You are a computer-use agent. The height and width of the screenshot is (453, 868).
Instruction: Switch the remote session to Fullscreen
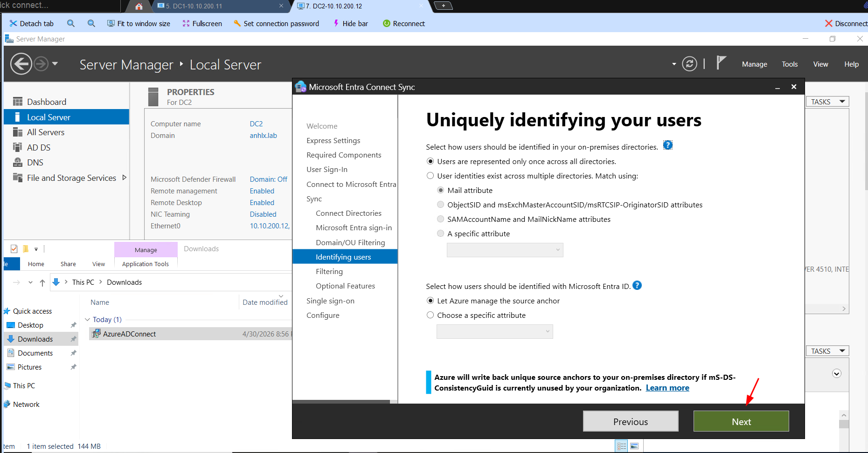(202, 23)
